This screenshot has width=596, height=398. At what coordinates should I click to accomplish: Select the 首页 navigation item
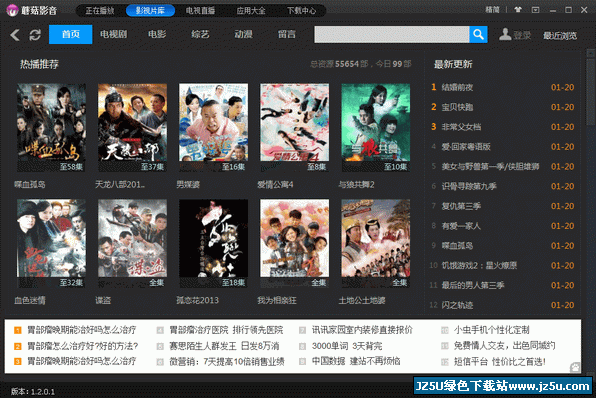coord(71,34)
